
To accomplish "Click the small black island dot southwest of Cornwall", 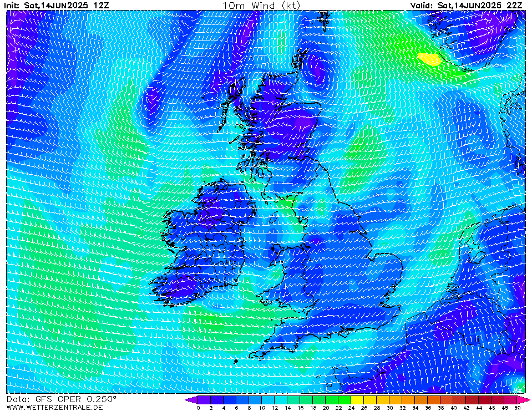I will pos(236,362).
